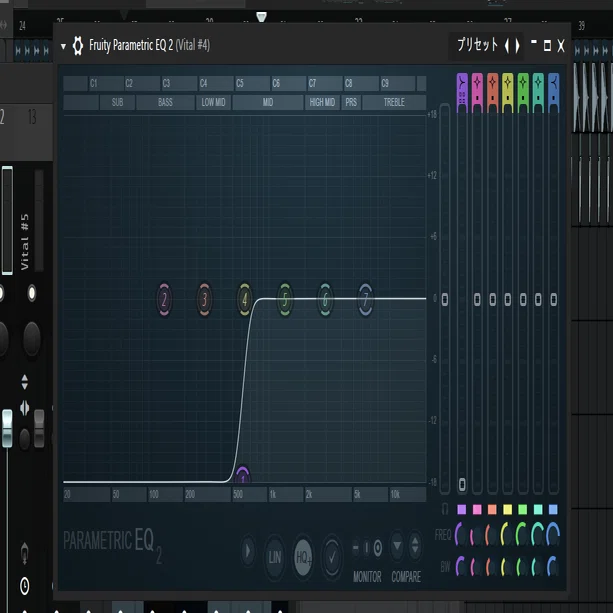The width and height of the screenshot is (613, 613).
Task: Click the PRS frequency range label
Action: (x=351, y=102)
